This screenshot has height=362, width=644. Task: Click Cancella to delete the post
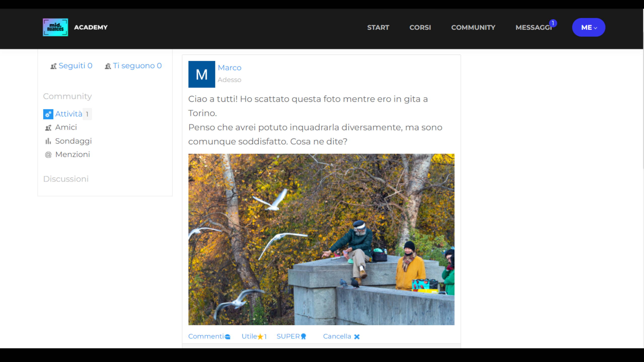pyautogui.click(x=337, y=336)
